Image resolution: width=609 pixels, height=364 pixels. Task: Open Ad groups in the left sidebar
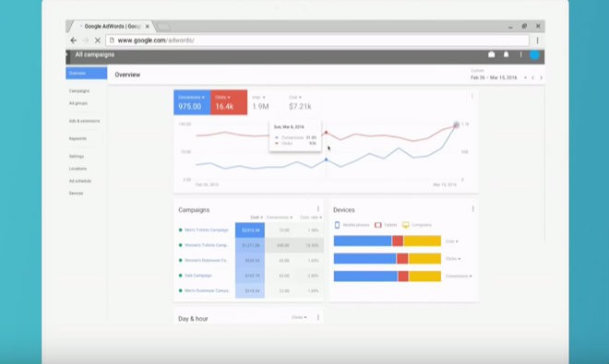point(78,103)
